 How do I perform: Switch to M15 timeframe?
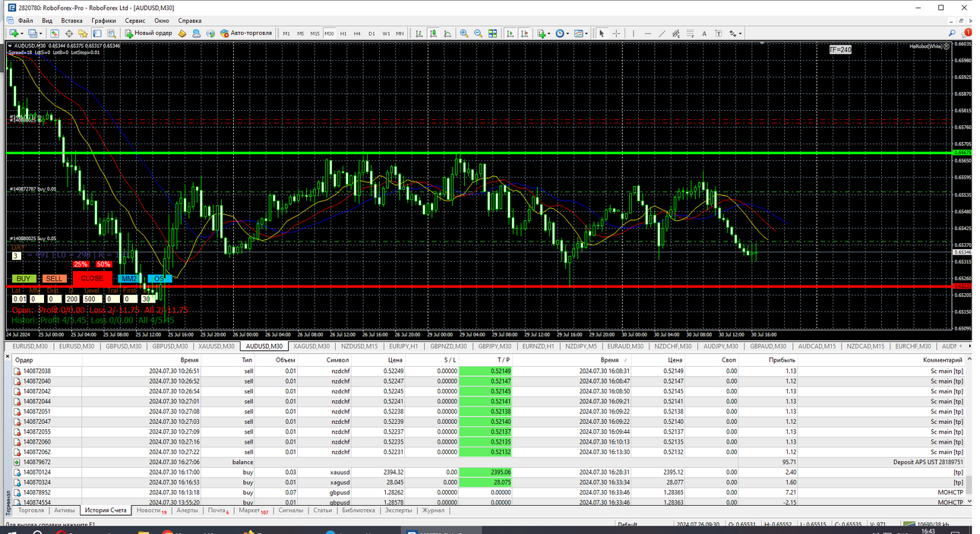[x=315, y=33]
